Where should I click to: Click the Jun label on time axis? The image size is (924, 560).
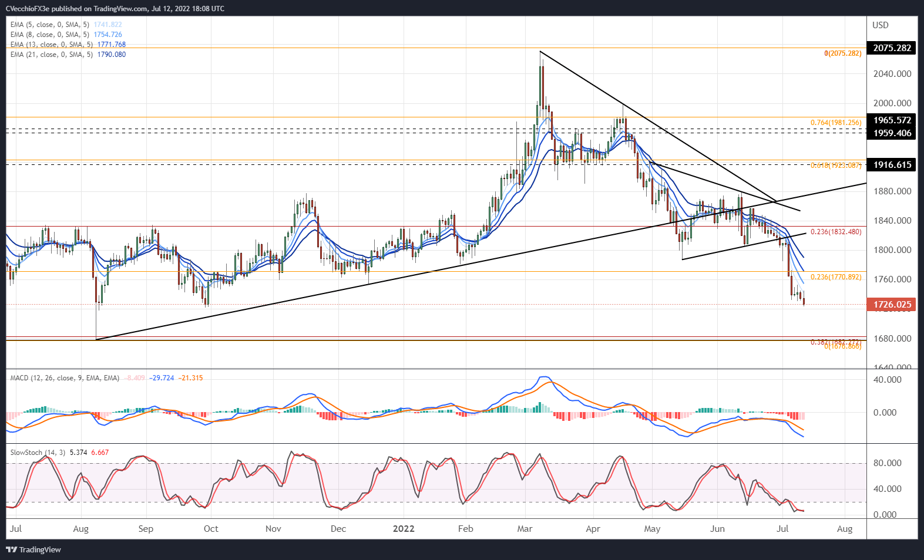[x=717, y=529]
